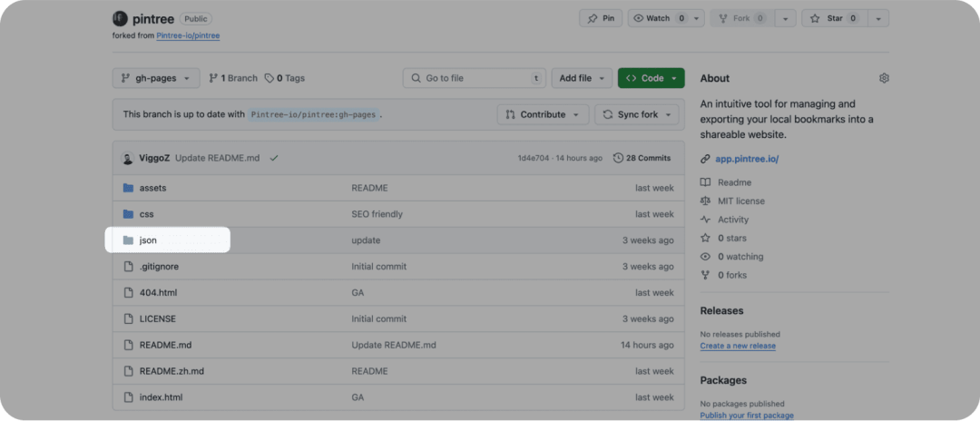
Task: View commit status check mark
Action: coord(274,158)
